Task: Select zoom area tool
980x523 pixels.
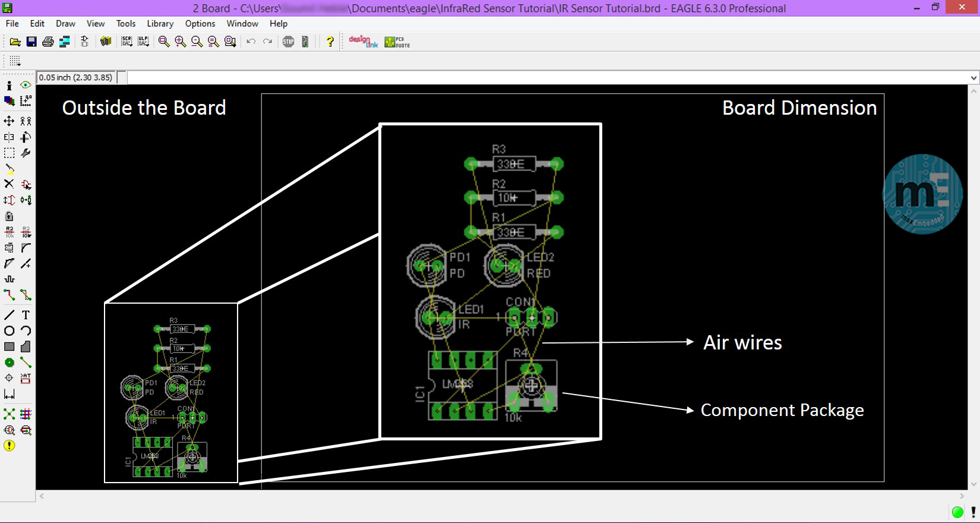Action: 230,42
